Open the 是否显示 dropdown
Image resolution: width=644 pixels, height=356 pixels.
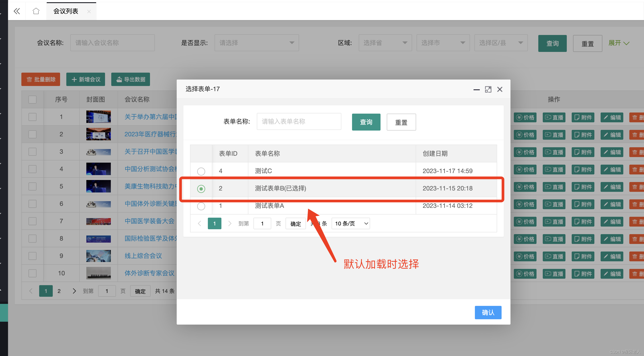click(257, 43)
